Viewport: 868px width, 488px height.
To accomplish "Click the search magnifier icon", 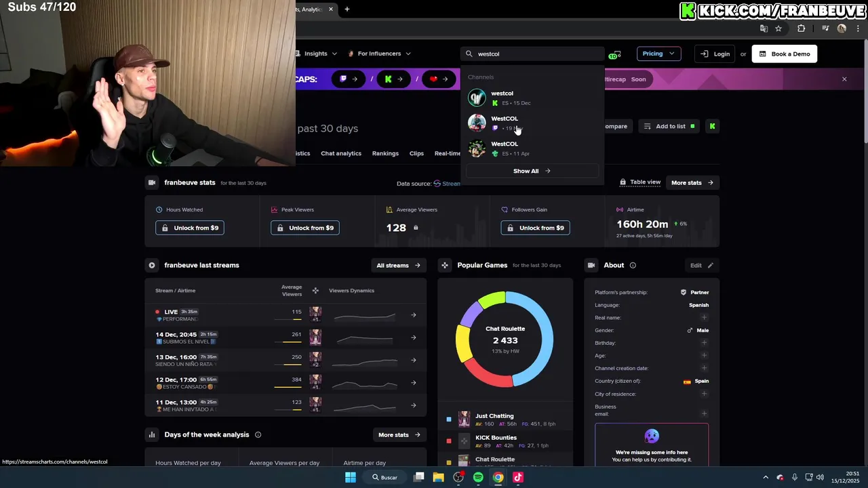I will (469, 54).
